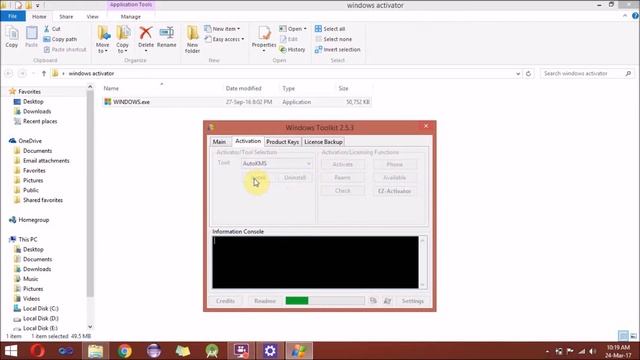Screen dimensions: 640x360
Task: Open Opera from the taskbar
Action: (38, 351)
